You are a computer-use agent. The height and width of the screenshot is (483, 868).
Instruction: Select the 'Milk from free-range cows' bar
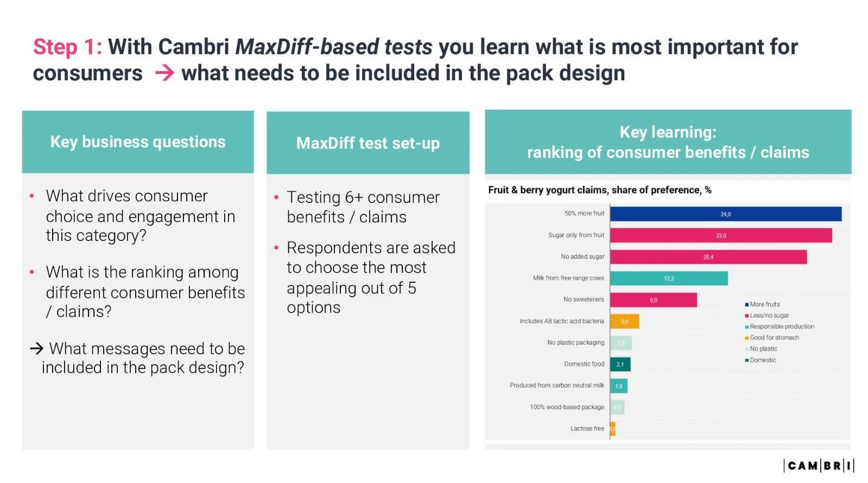pos(669,278)
